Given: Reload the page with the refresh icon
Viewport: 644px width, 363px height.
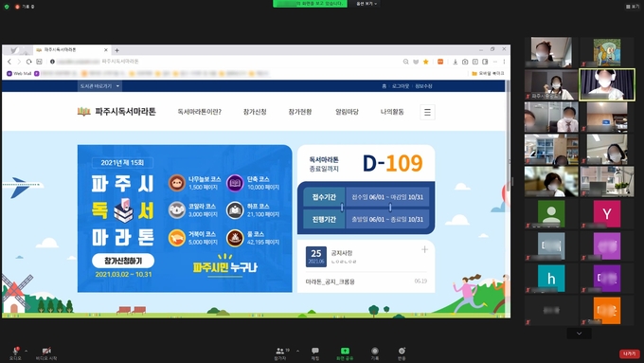Looking at the screenshot, I should 28,62.
